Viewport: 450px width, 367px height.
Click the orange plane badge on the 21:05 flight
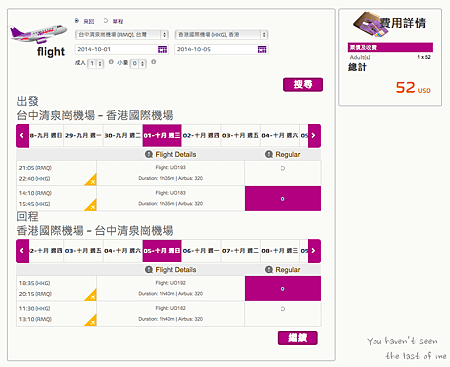(91, 180)
